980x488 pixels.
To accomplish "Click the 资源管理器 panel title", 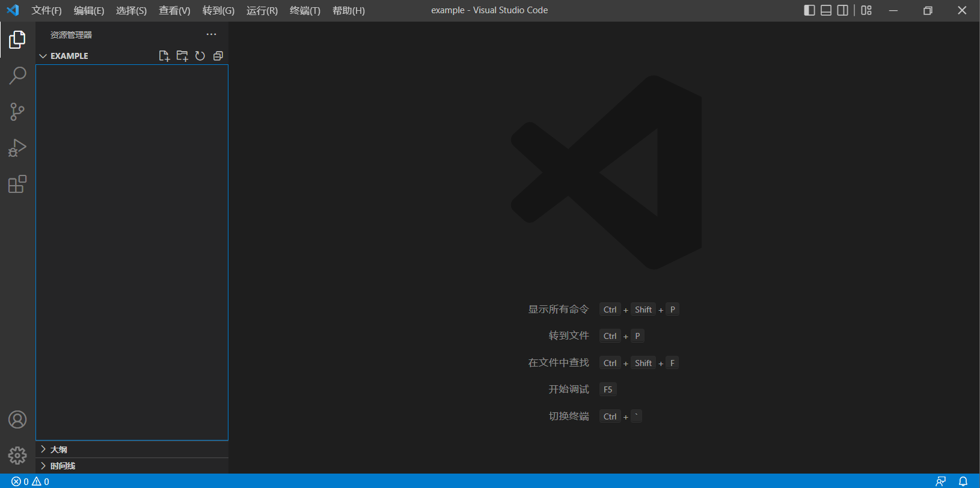I will tap(71, 35).
